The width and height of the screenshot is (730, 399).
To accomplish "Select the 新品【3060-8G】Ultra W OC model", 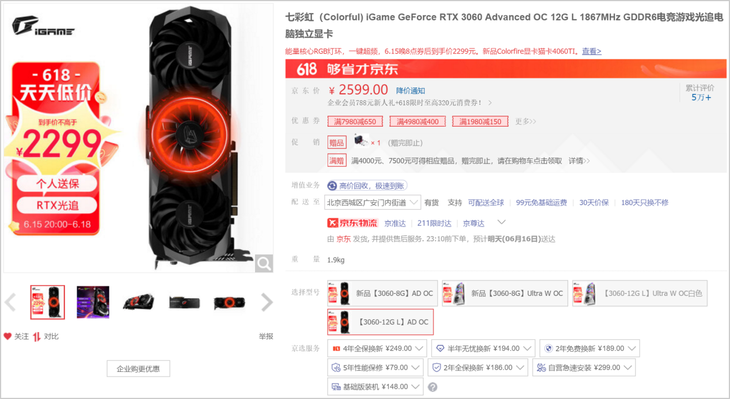I will coord(505,293).
